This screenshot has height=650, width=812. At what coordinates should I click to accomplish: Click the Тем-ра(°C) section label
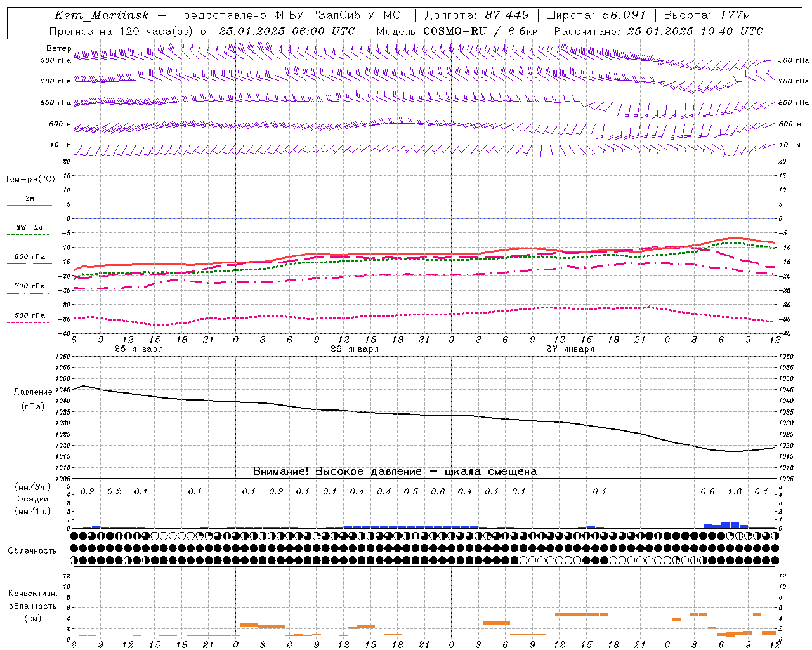[x=30, y=180]
